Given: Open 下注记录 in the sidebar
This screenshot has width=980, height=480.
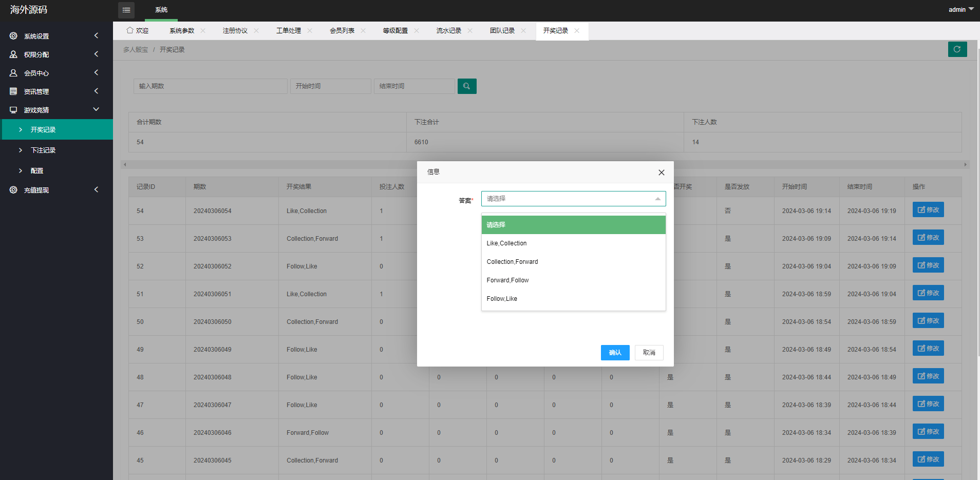Looking at the screenshot, I should click(43, 150).
